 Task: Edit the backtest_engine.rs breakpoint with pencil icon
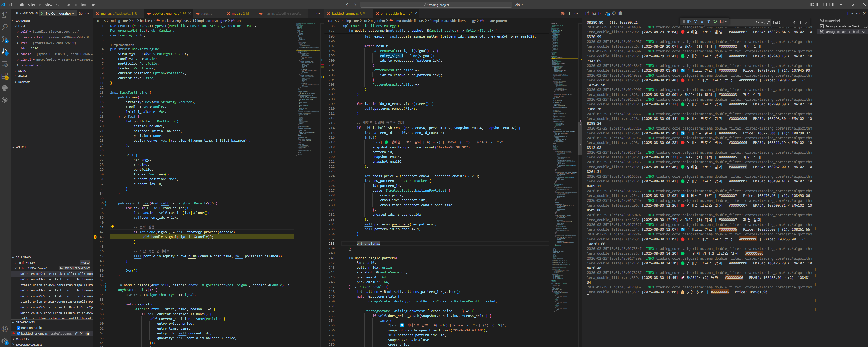(76, 334)
